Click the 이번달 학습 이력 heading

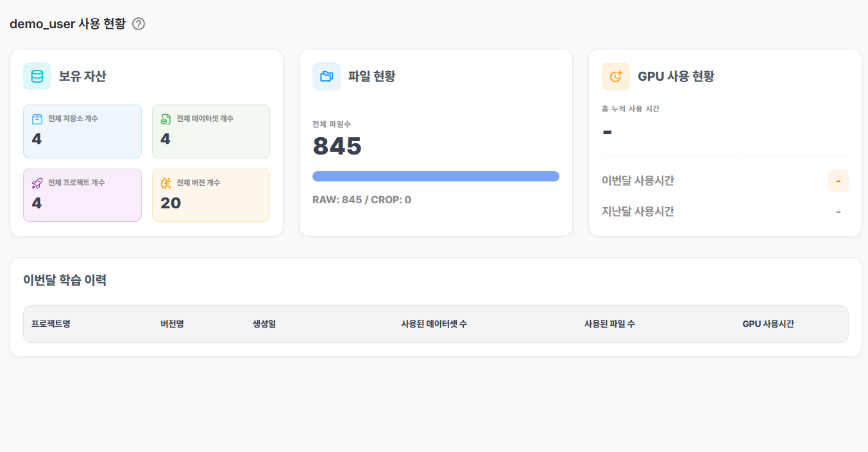point(65,280)
